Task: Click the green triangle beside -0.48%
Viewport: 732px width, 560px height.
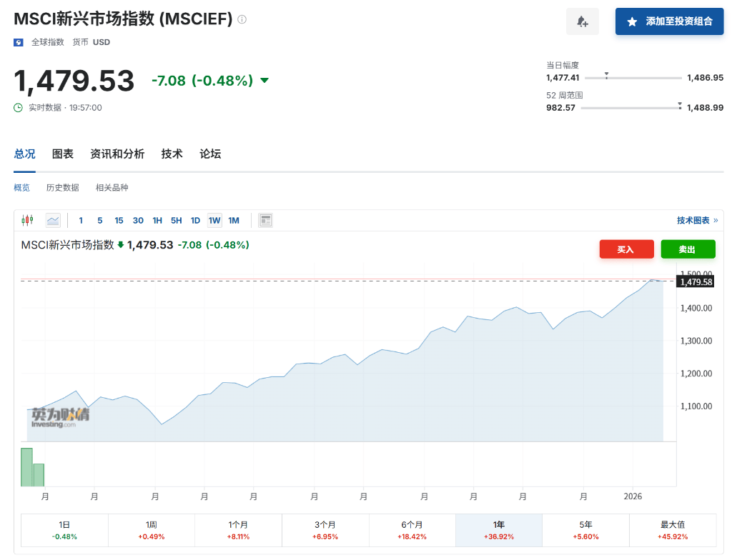Action: pos(264,80)
